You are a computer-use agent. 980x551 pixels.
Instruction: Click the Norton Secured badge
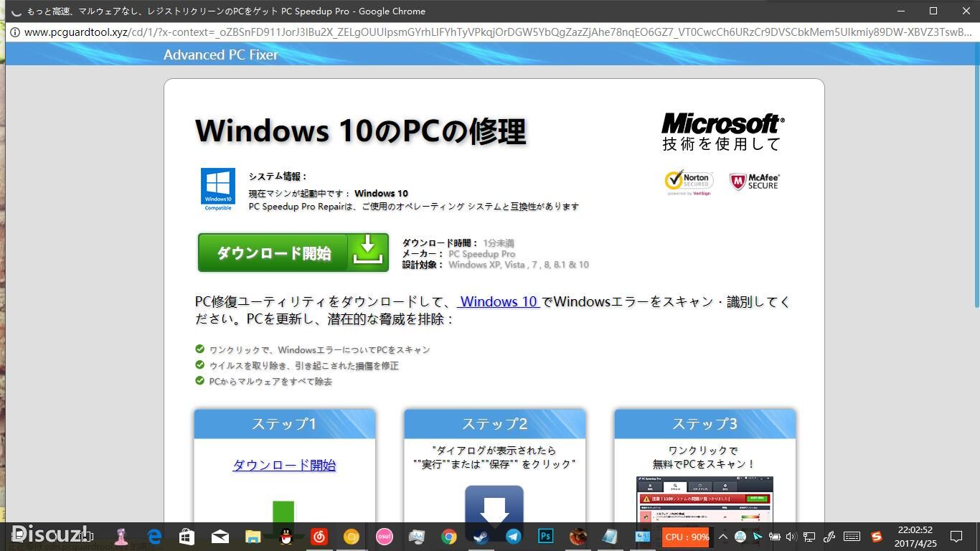click(689, 182)
